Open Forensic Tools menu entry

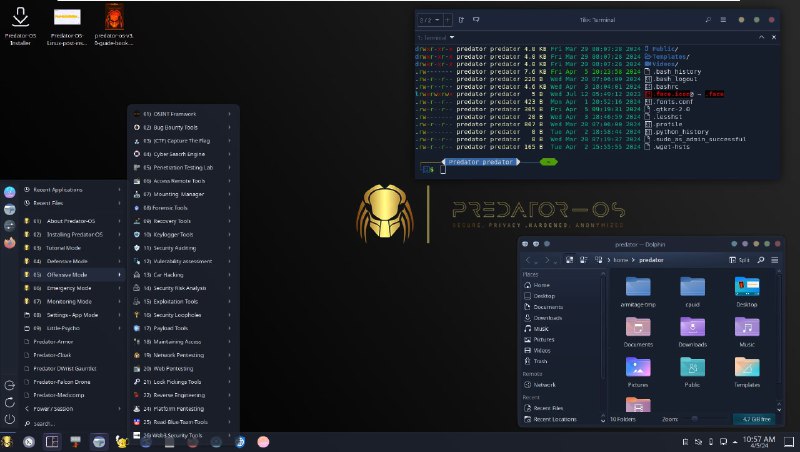[x=183, y=208]
